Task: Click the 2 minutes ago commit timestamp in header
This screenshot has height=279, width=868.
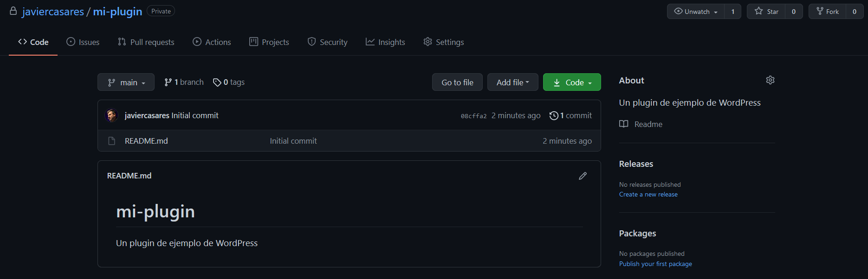Action: coord(516,115)
